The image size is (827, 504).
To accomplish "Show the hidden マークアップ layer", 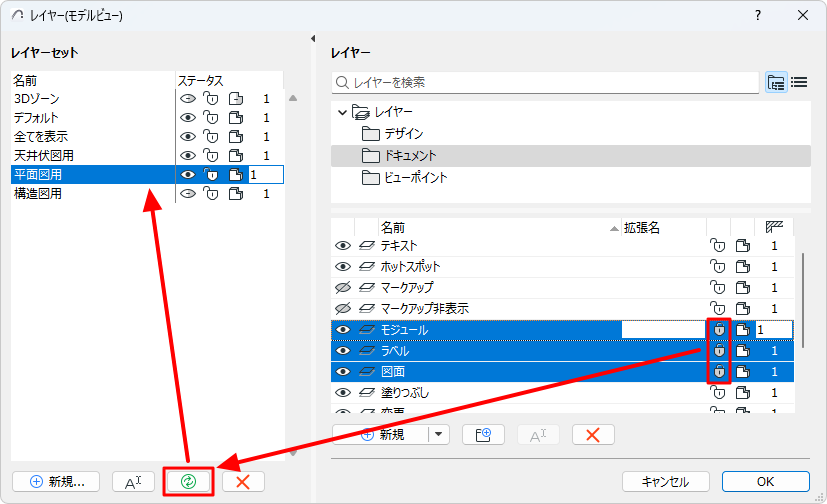I will pos(343,287).
